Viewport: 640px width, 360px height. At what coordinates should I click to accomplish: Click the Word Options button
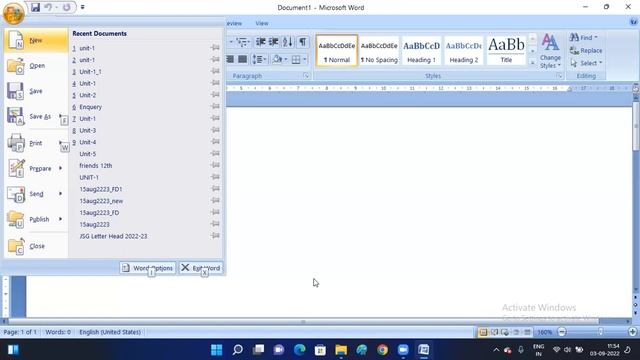(148, 268)
